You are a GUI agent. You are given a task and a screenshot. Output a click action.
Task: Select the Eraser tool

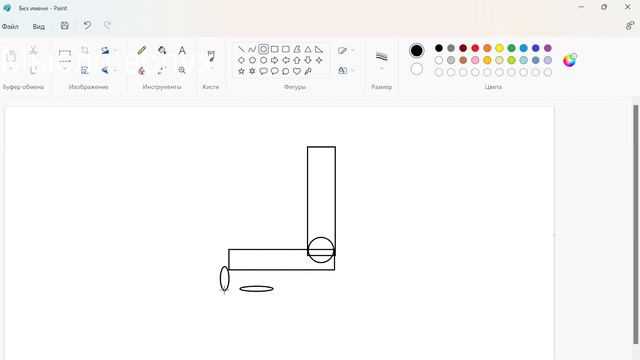[142, 70]
